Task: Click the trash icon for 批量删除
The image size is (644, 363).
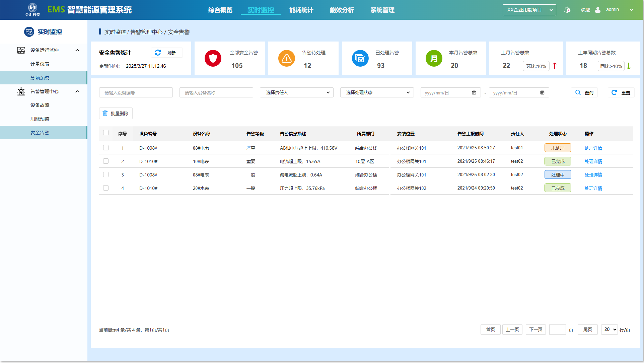Action: [x=105, y=114]
